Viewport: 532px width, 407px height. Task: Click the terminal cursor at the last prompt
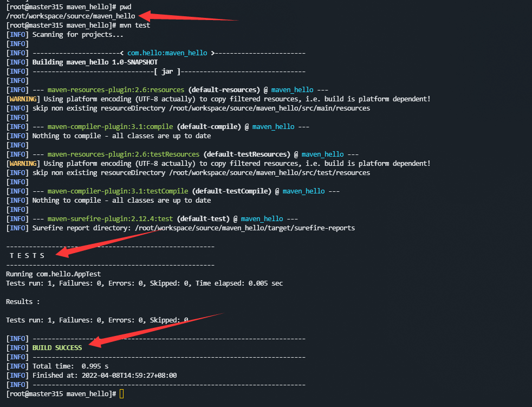[122, 394]
